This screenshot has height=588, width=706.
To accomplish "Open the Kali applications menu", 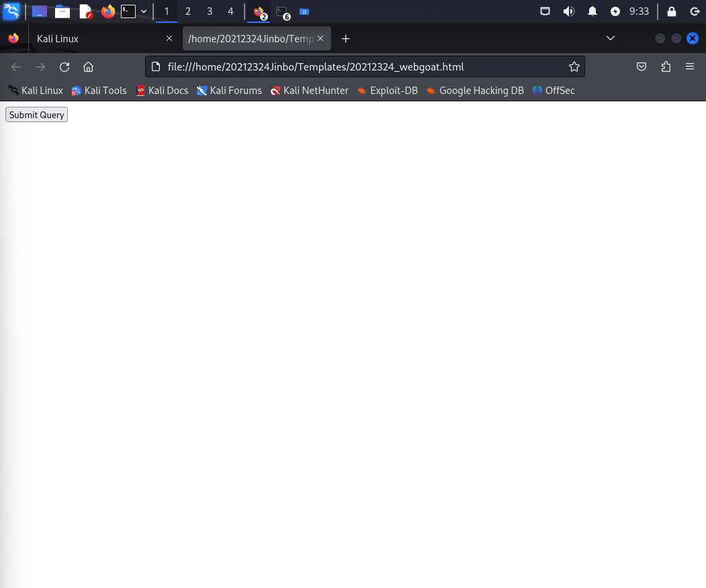I will pyautogui.click(x=11, y=11).
